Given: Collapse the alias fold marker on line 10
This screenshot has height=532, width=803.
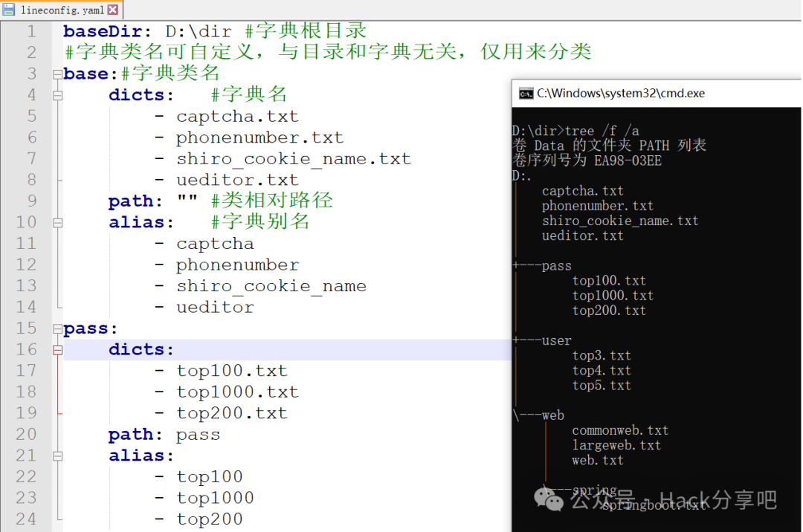Looking at the screenshot, I should click(x=58, y=222).
